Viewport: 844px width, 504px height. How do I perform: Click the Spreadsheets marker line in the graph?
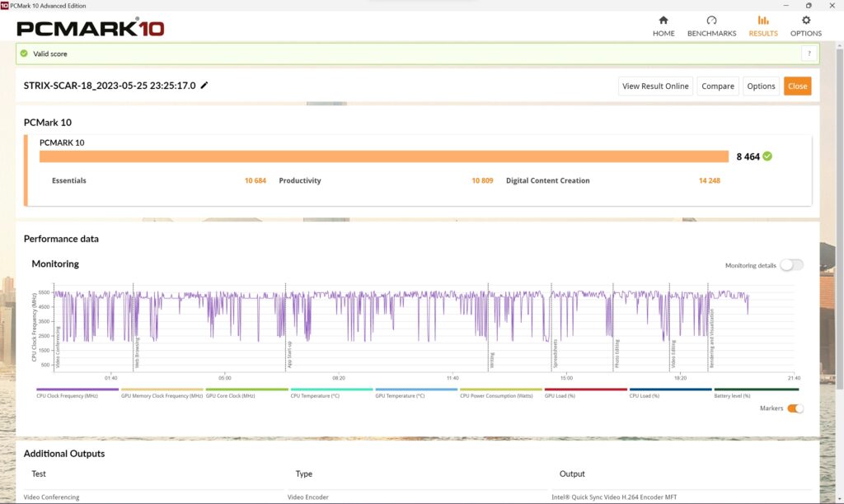coord(551,329)
